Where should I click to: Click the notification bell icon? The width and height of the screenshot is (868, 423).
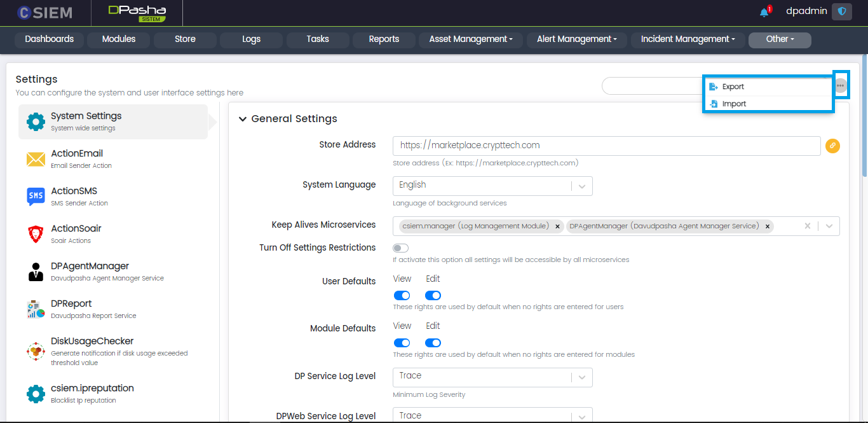tap(764, 12)
